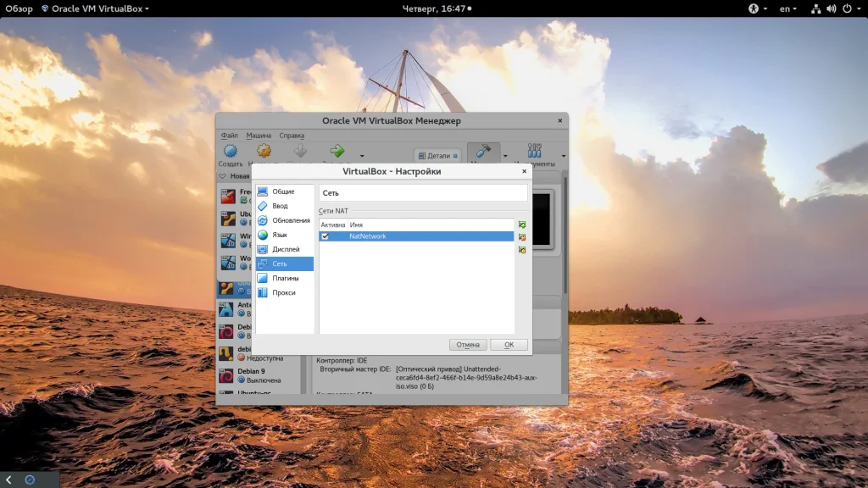Open the Ввод settings section

click(280, 206)
